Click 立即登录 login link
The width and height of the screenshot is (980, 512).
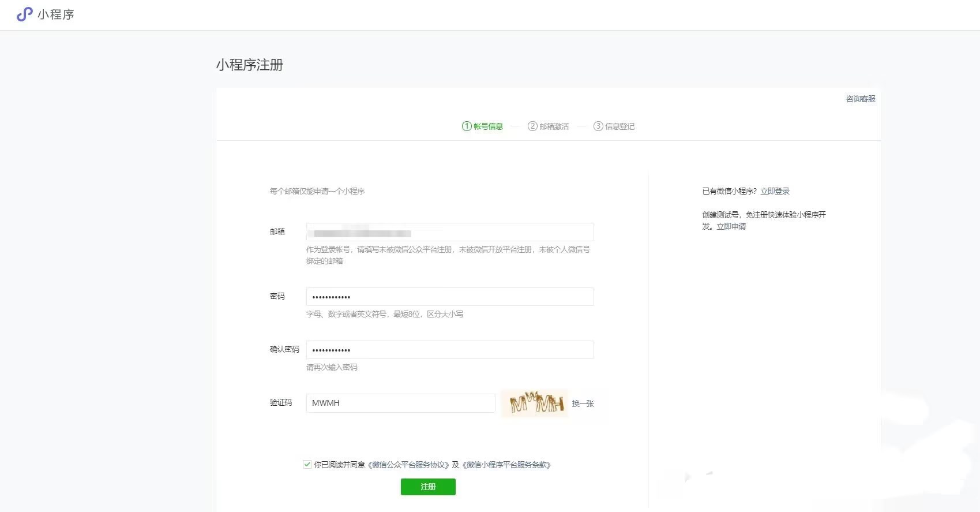pos(775,191)
